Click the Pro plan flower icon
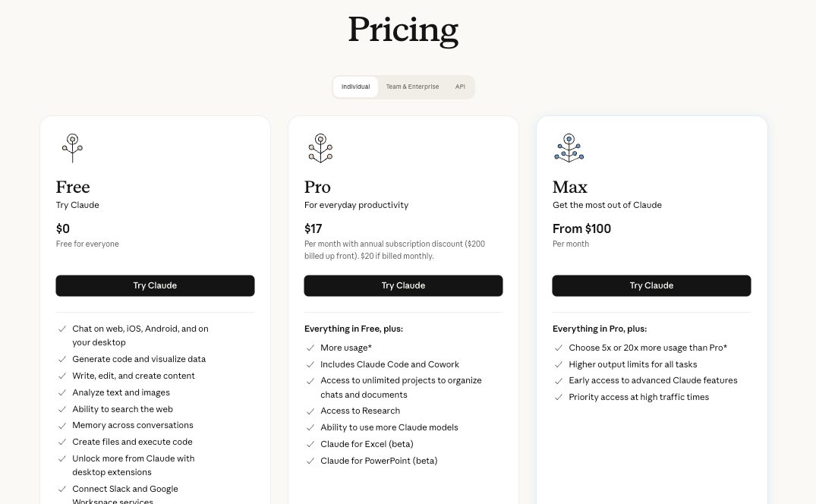The height and width of the screenshot is (504, 816). click(x=320, y=148)
